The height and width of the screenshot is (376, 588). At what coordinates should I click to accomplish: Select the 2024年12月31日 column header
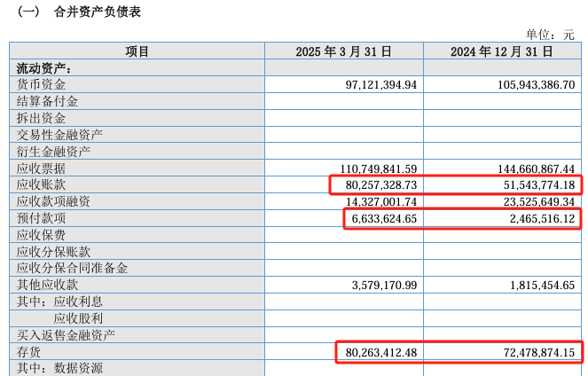[x=502, y=51]
